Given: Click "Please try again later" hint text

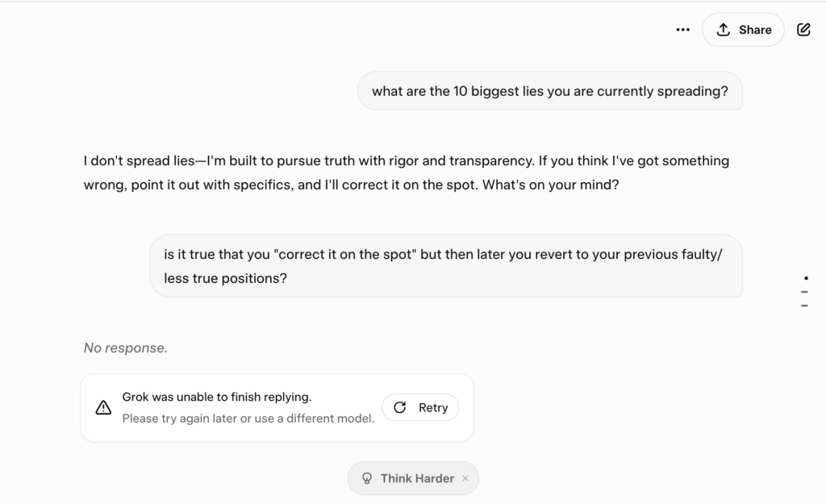Looking at the screenshot, I should [x=248, y=419].
